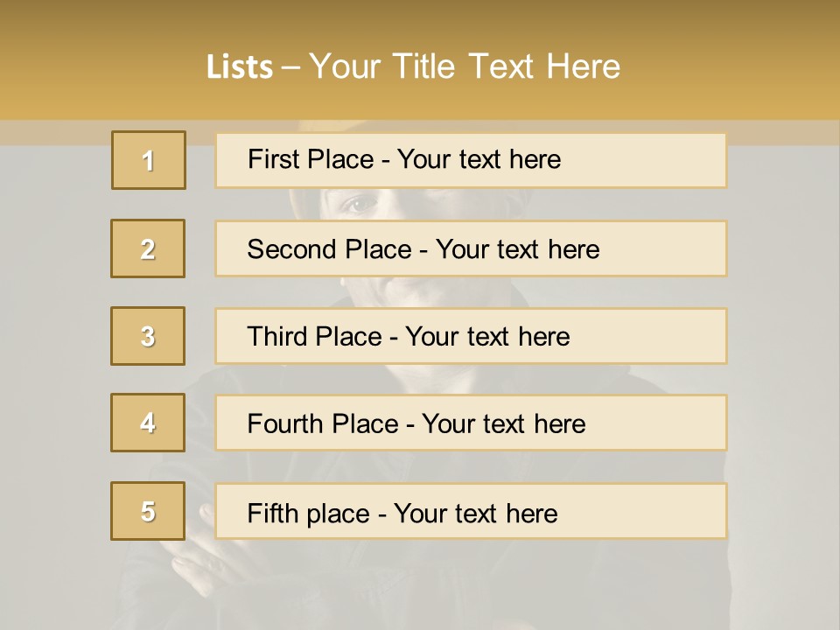Click the number 3 box

pos(148,336)
